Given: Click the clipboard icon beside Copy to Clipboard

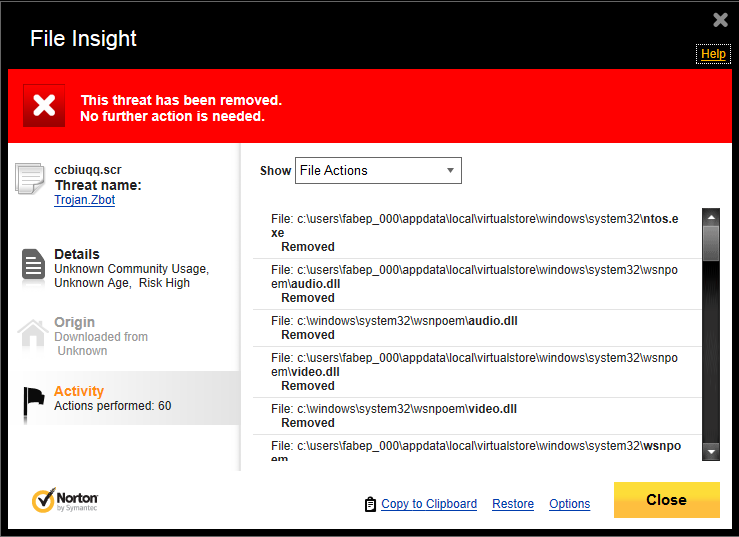Looking at the screenshot, I should pos(370,504).
